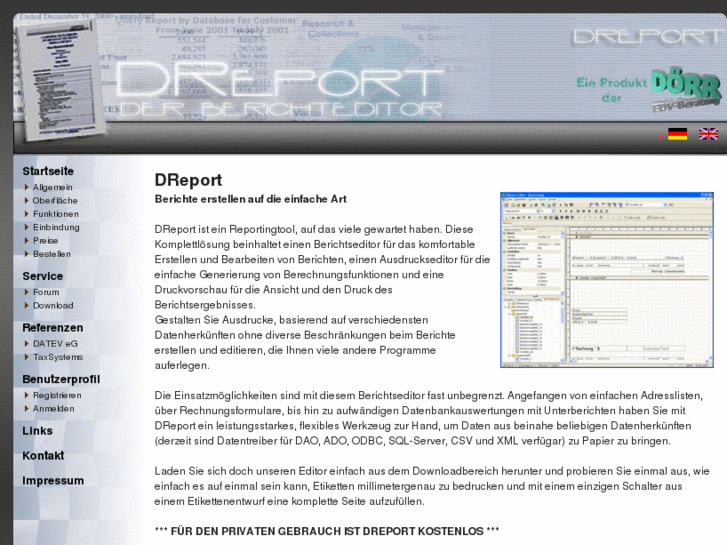727x545 pixels.
Task: Click the large DReport banner title
Action: point(279,82)
